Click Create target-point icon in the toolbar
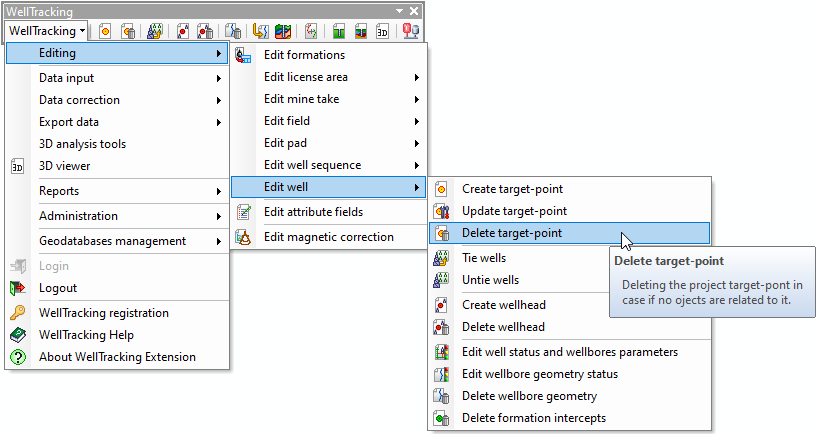819x434 pixels. [105, 31]
